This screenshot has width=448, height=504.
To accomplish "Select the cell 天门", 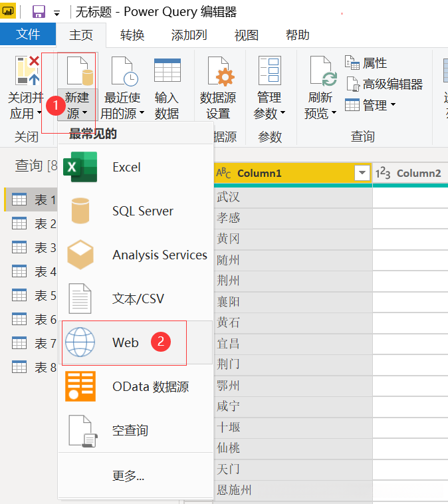I will pos(293,469).
